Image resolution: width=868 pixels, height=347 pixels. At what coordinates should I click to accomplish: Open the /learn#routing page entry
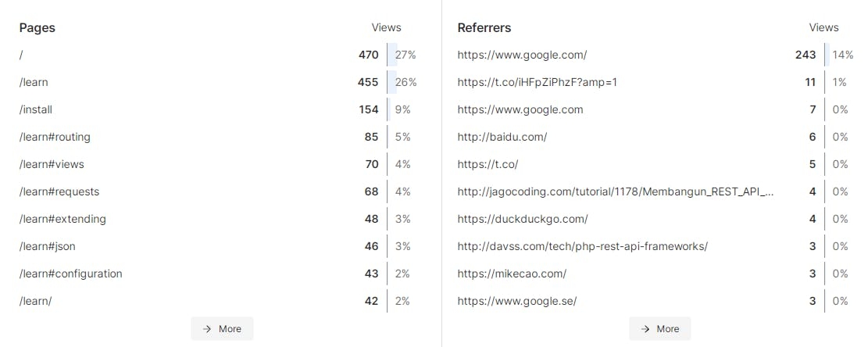tap(55, 137)
